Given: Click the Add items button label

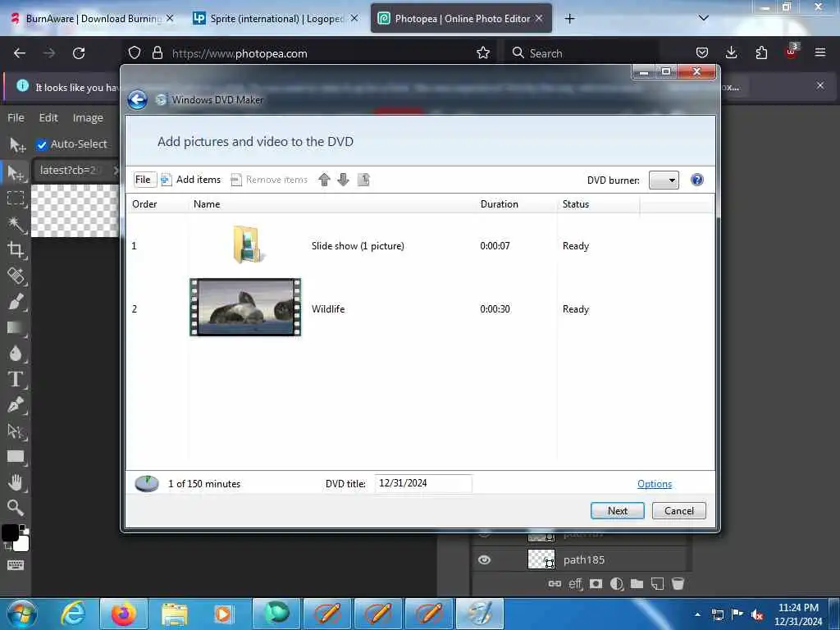Looking at the screenshot, I should (199, 180).
